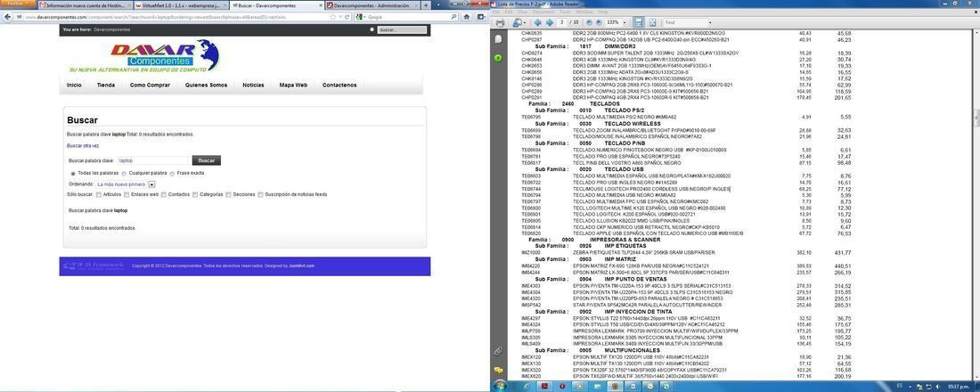Image resolution: width=980 pixels, height=392 pixels.
Task: Bookmark this page with the star
Action: click(x=333, y=17)
